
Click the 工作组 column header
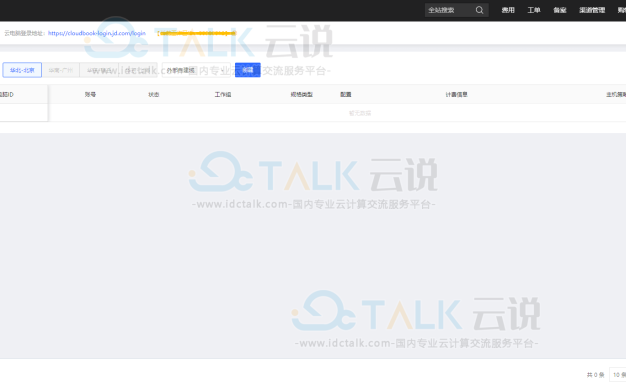223,95
